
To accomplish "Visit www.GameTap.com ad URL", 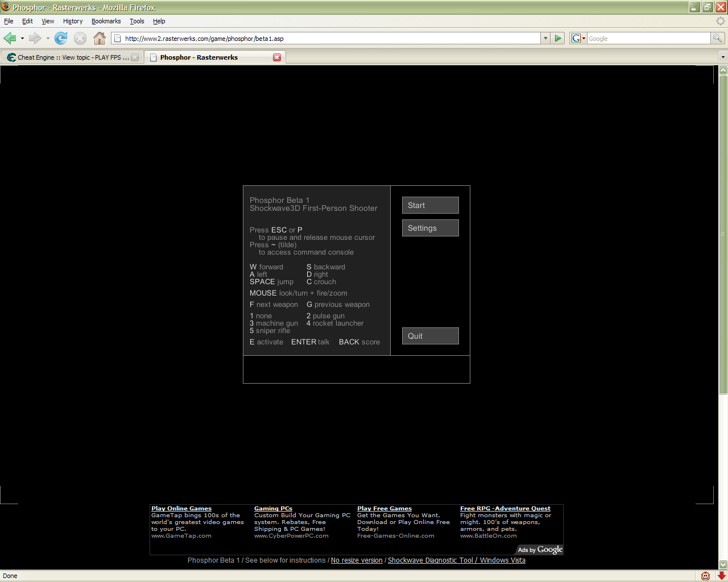I will [x=181, y=536].
